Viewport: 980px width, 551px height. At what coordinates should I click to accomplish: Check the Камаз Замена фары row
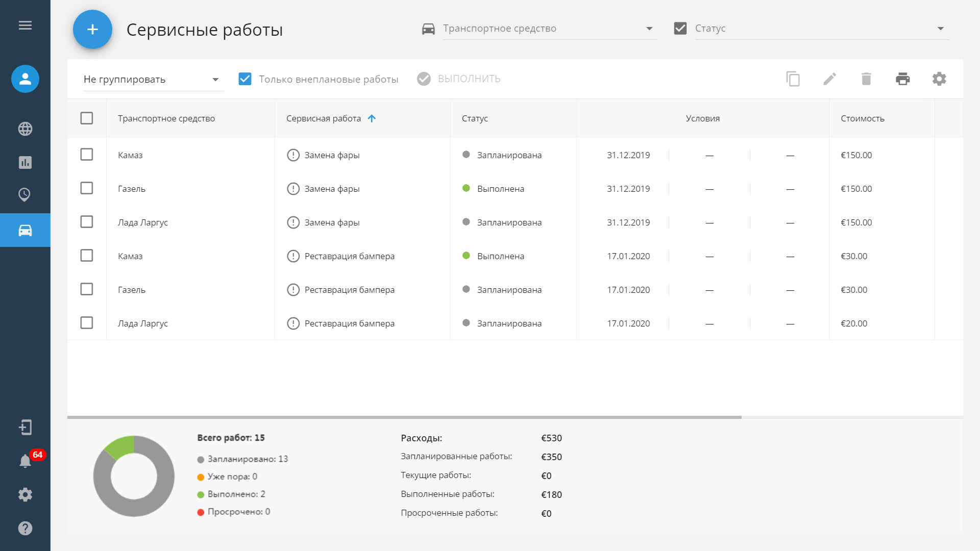click(x=87, y=155)
